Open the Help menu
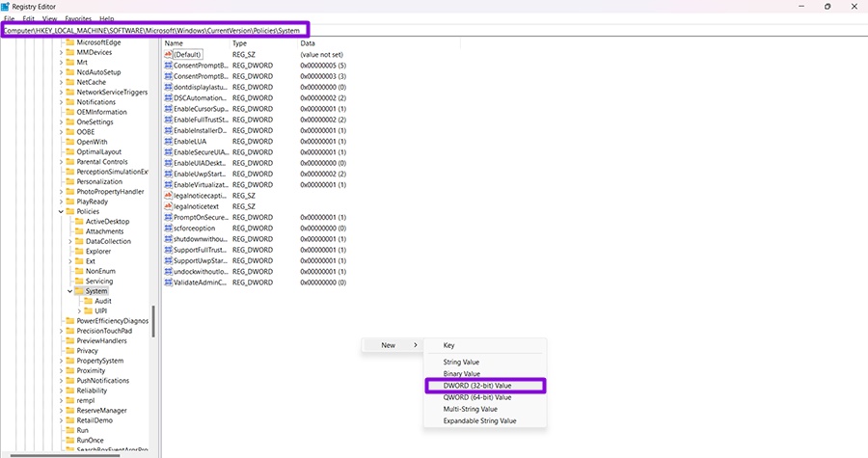This screenshot has height=458, width=868. (106, 19)
